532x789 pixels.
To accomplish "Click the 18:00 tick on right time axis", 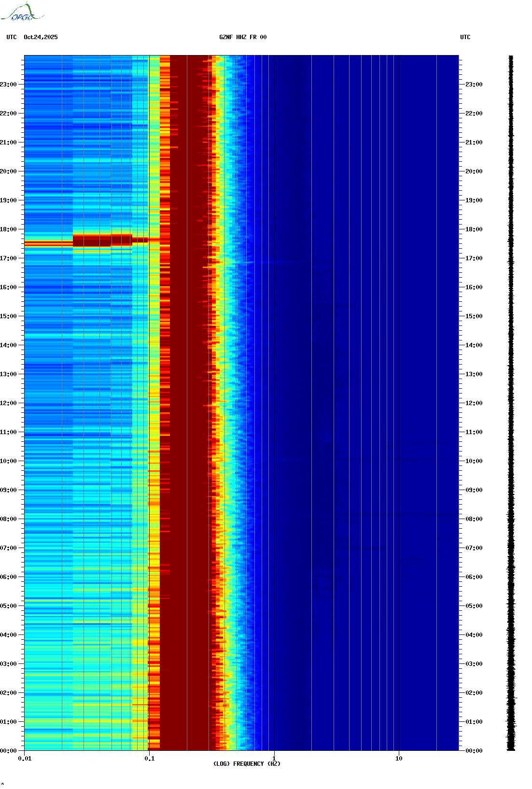I will click(x=474, y=229).
